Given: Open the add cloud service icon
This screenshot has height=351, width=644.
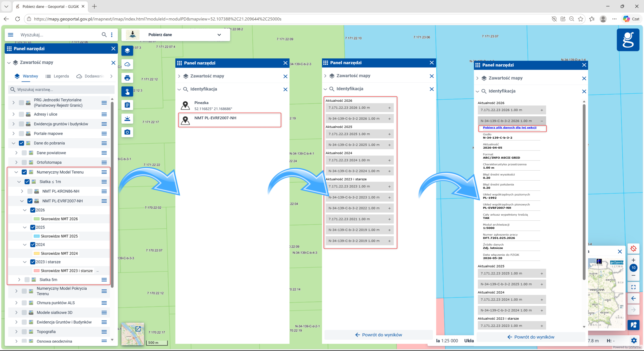Looking at the screenshot, I should [127, 64].
